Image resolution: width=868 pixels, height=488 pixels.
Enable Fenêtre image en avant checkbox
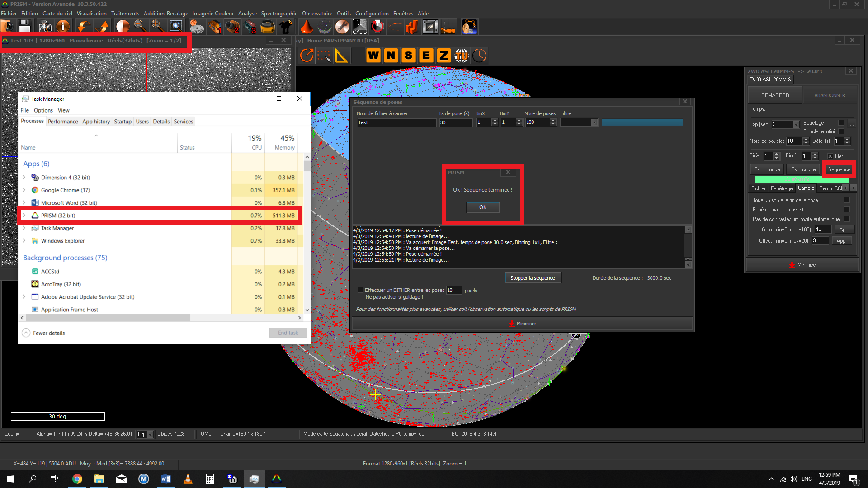[x=847, y=210]
